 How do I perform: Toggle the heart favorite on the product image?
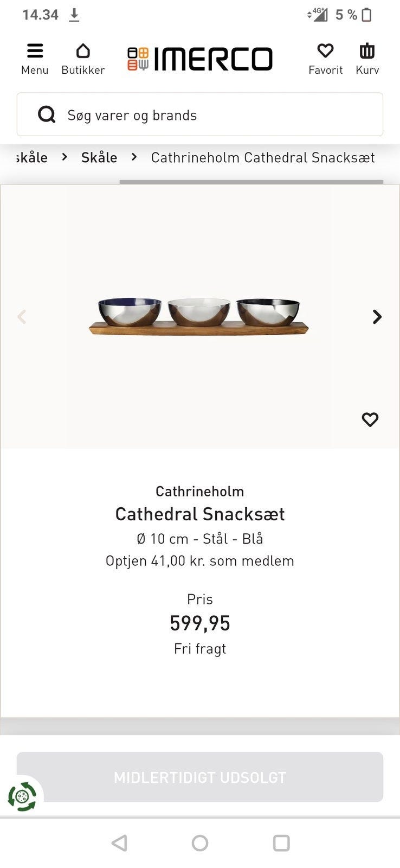[x=370, y=419]
